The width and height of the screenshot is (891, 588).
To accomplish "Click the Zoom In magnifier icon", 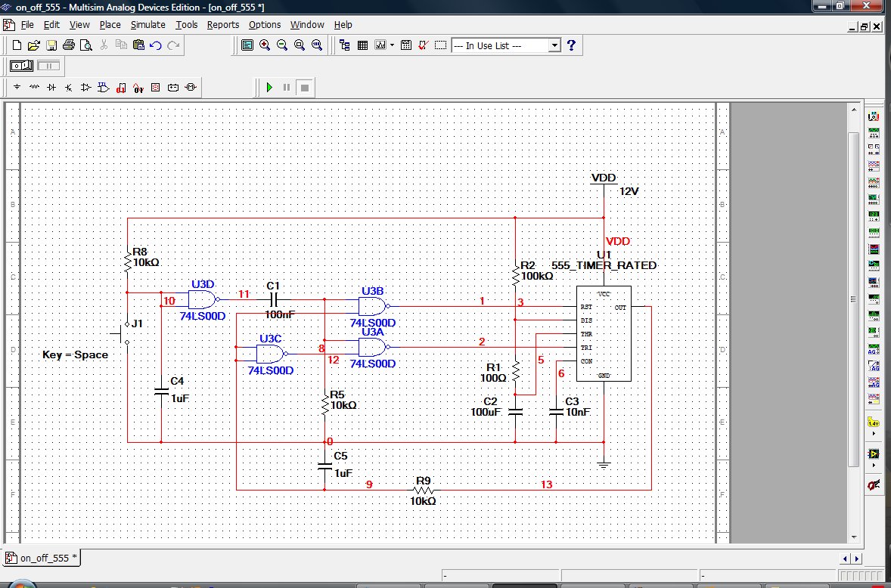I will (x=265, y=45).
